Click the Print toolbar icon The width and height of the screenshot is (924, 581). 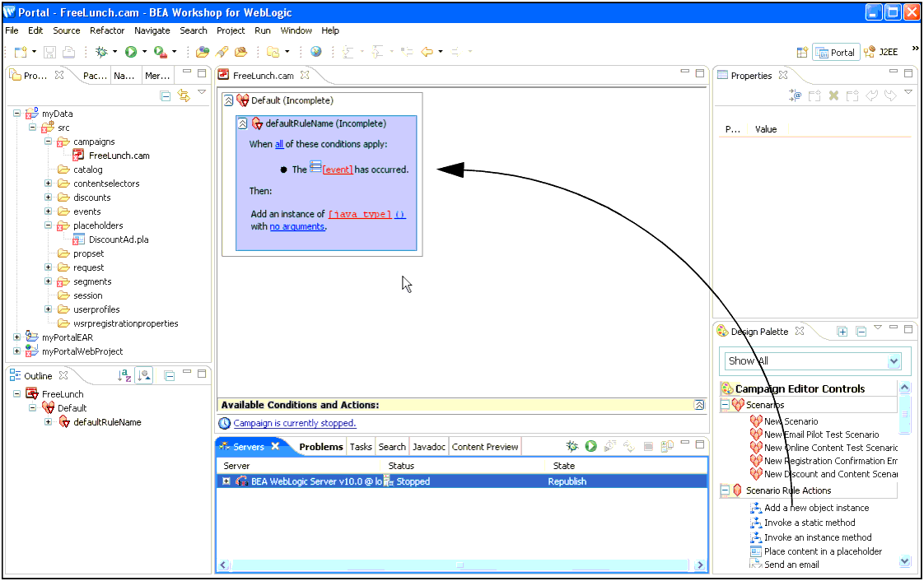pyautogui.click(x=69, y=53)
